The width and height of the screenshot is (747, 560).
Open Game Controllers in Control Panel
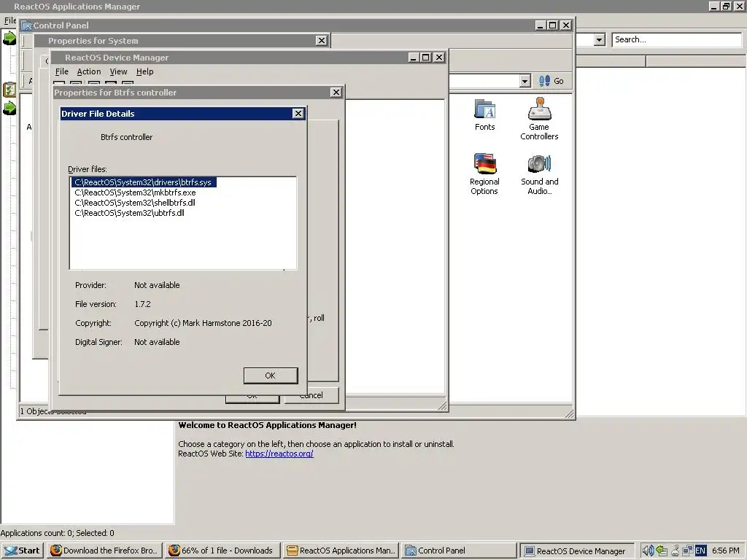(539, 119)
